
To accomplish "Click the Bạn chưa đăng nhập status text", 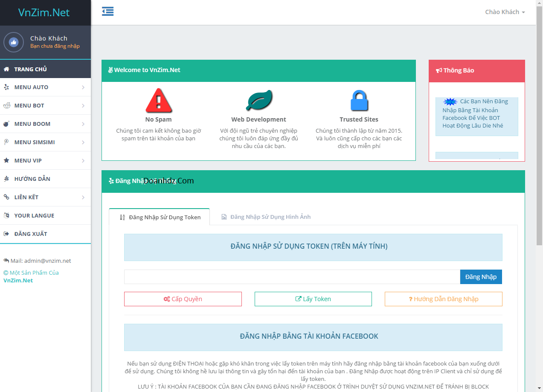I will click(x=55, y=46).
